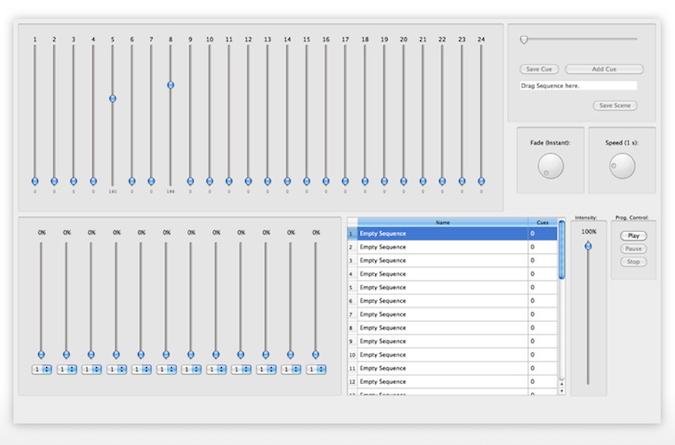Select sequence row 5 Empty Sequence

pos(452,287)
